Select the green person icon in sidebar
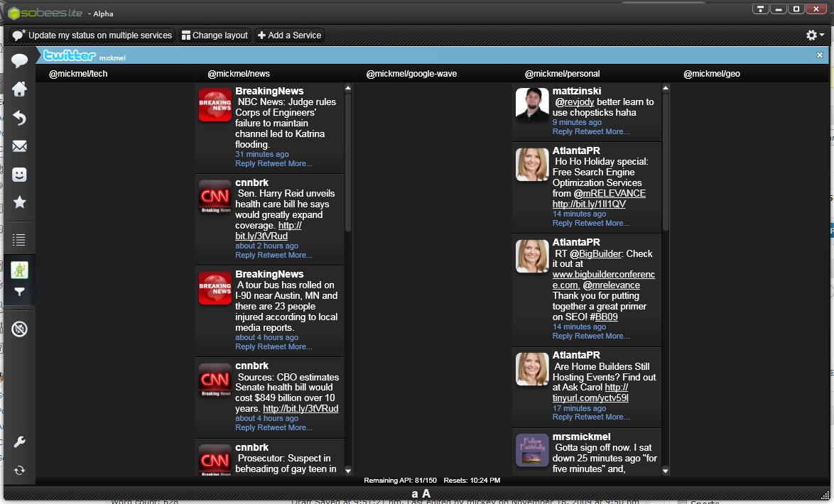 [x=19, y=270]
